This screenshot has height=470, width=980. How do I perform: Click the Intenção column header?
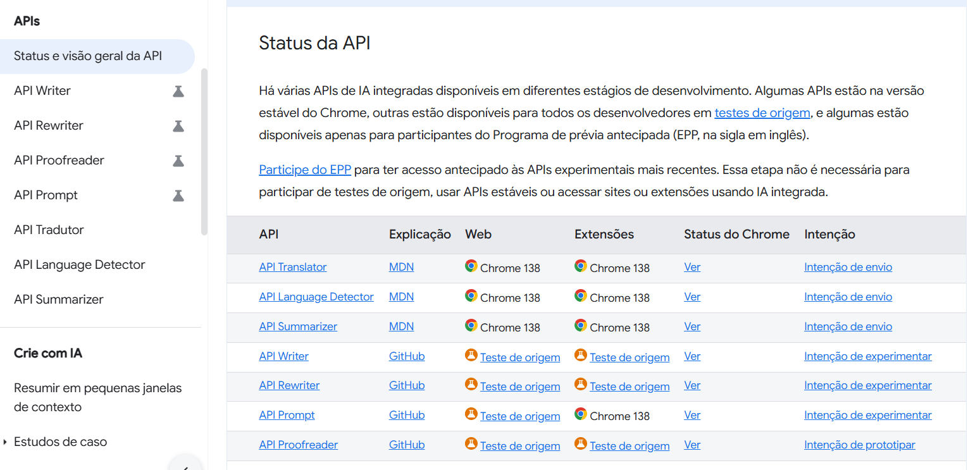[829, 235]
